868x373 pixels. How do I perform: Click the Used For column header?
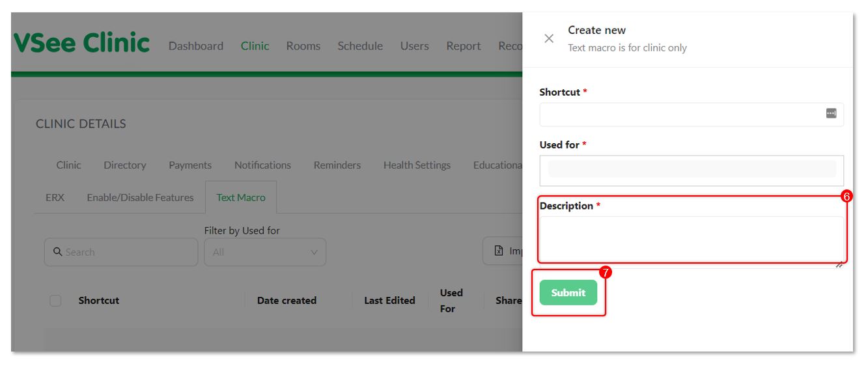[x=451, y=301]
